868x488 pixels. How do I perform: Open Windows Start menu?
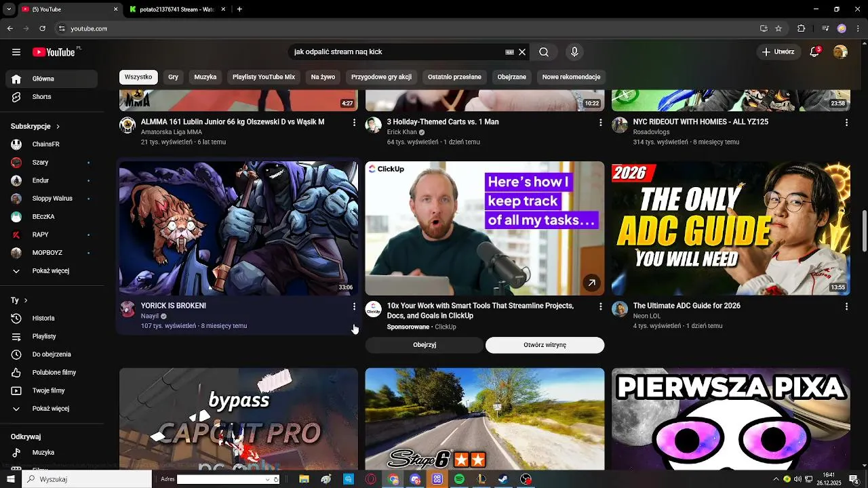10,479
